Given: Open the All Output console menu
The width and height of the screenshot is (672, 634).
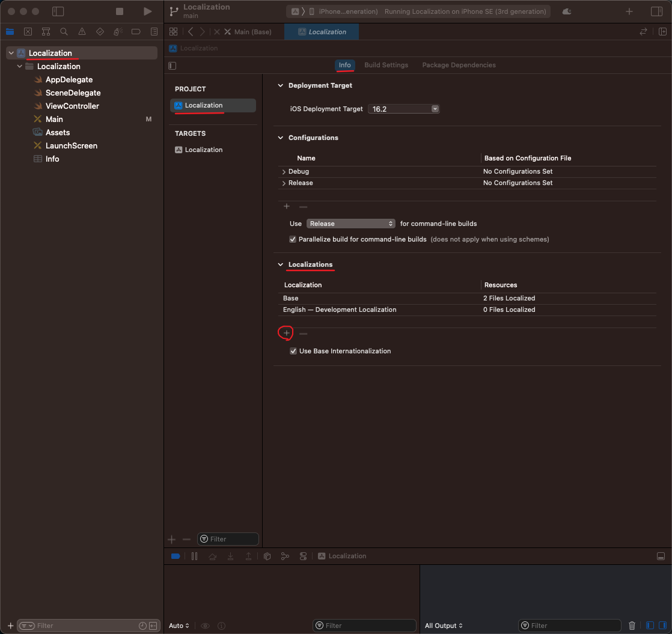Looking at the screenshot, I should 444,626.
